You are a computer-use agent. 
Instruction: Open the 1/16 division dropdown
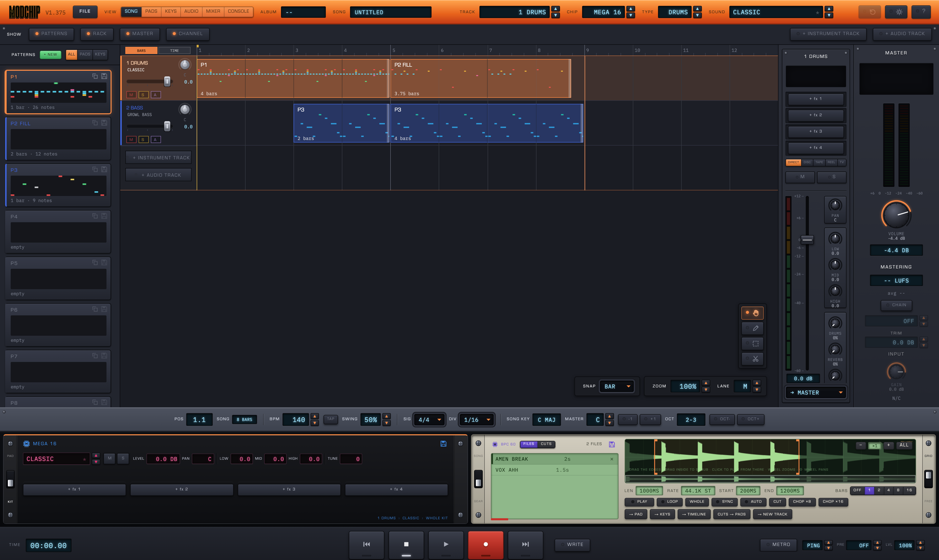click(x=477, y=420)
